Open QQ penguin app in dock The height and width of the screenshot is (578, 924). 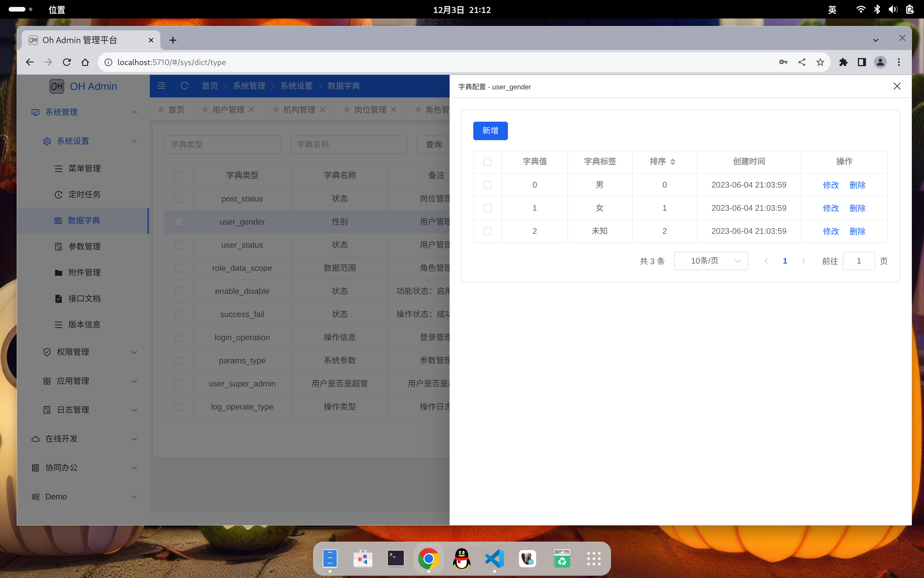pos(462,559)
